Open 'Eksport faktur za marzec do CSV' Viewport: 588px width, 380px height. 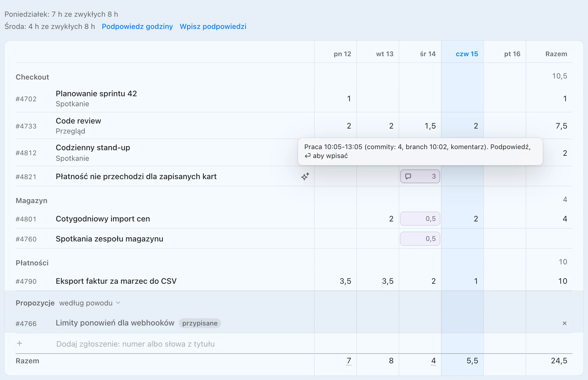(116, 281)
